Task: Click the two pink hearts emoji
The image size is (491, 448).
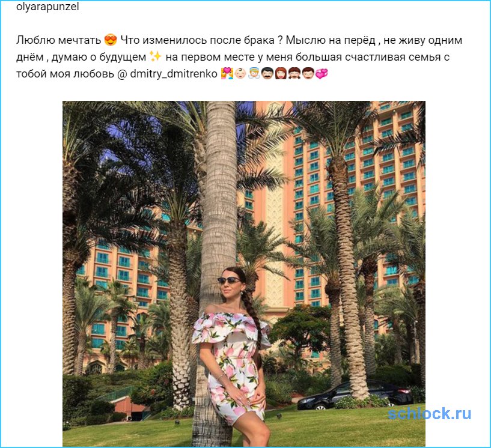Action: coord(322,74)
